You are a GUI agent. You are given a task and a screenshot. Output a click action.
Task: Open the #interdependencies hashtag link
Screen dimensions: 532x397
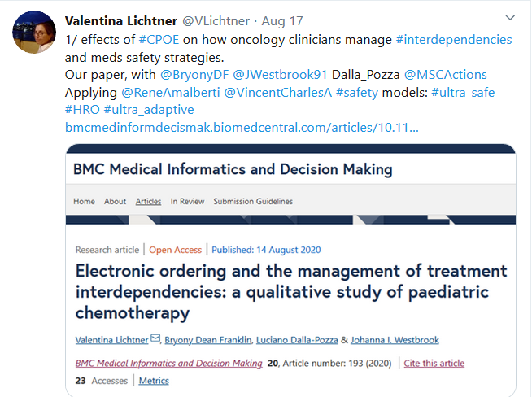click(x=453, y=39)
